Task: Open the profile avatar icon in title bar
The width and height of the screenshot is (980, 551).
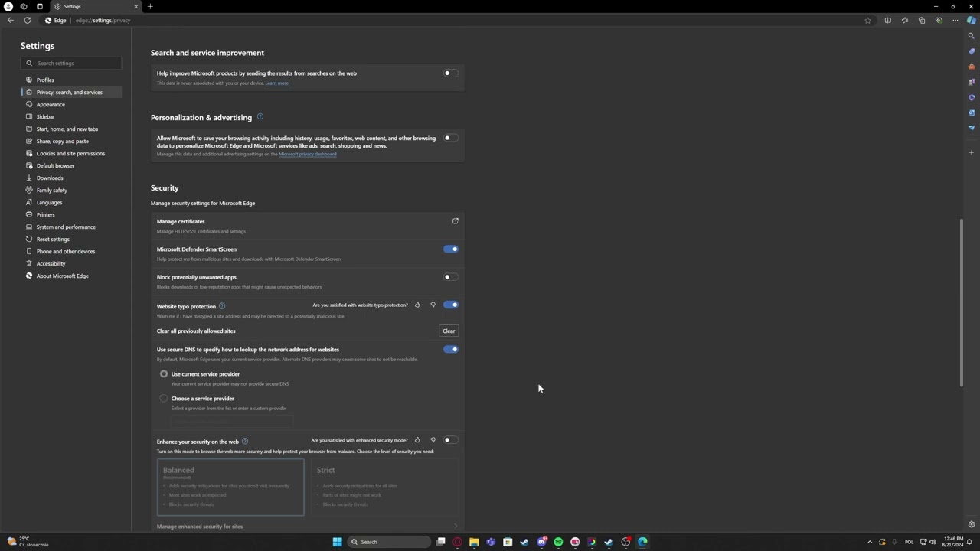Action: click(8, 6)
